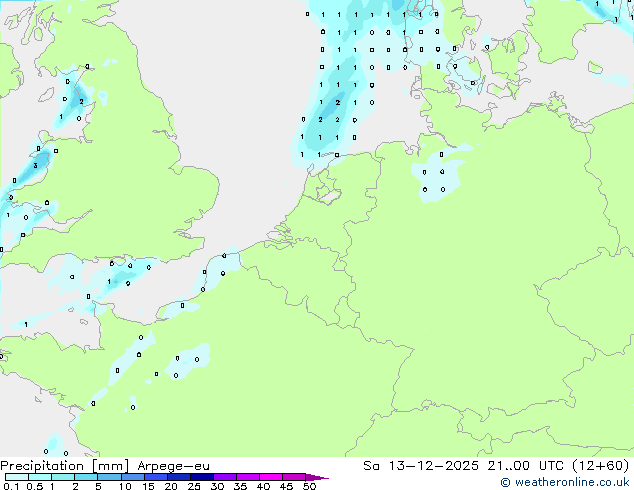Screen dimensions: 634x490
Task: Click the forecast offset "(12+60)"
Action: point(602,466)
